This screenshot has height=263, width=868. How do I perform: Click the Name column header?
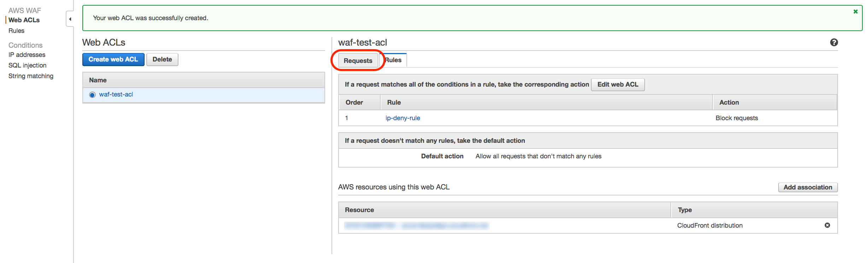pyautogui.click(x=98, y=80)
